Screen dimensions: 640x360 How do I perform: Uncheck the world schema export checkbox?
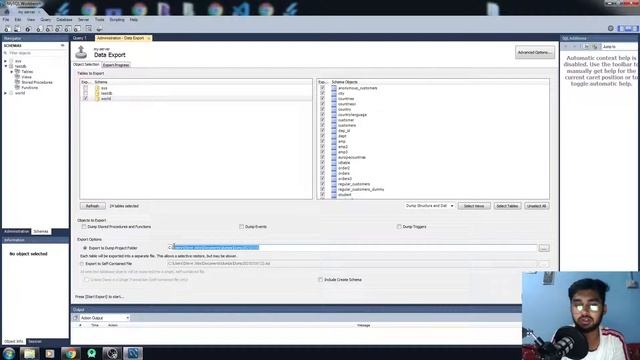tap(85, 98)
